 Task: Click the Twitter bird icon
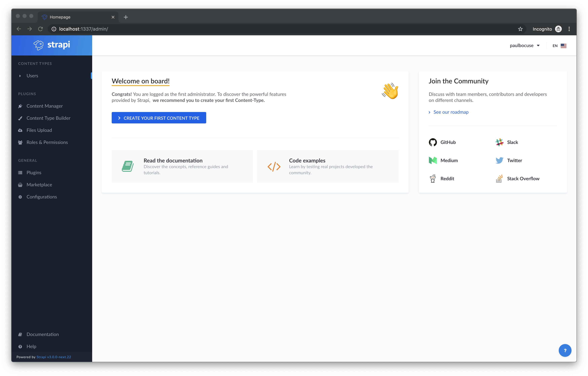(499, 160)
